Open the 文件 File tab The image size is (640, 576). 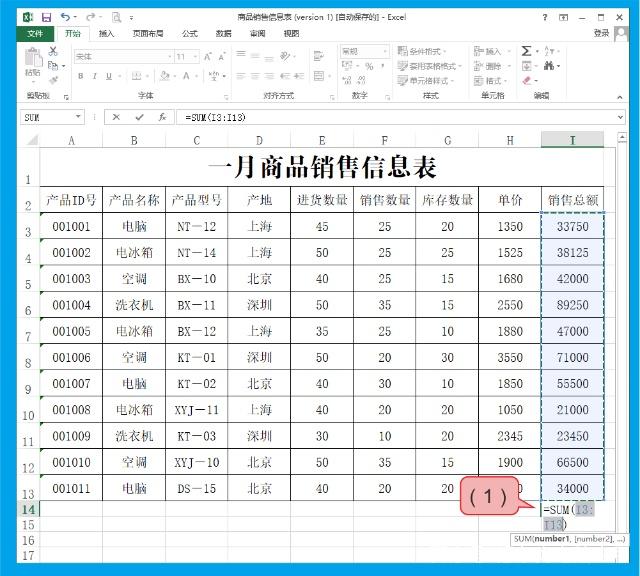[x=35, y=33]
